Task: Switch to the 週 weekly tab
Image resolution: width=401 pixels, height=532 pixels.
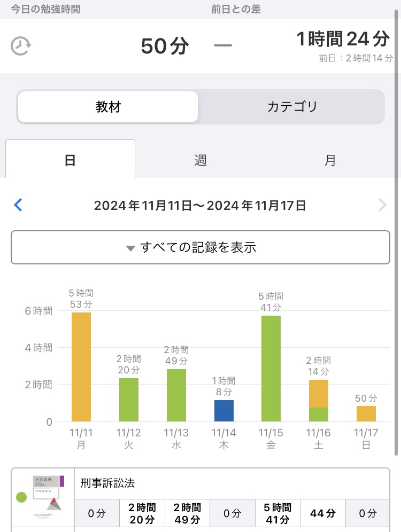Action: pyautogui.click(x=200, y=160)
